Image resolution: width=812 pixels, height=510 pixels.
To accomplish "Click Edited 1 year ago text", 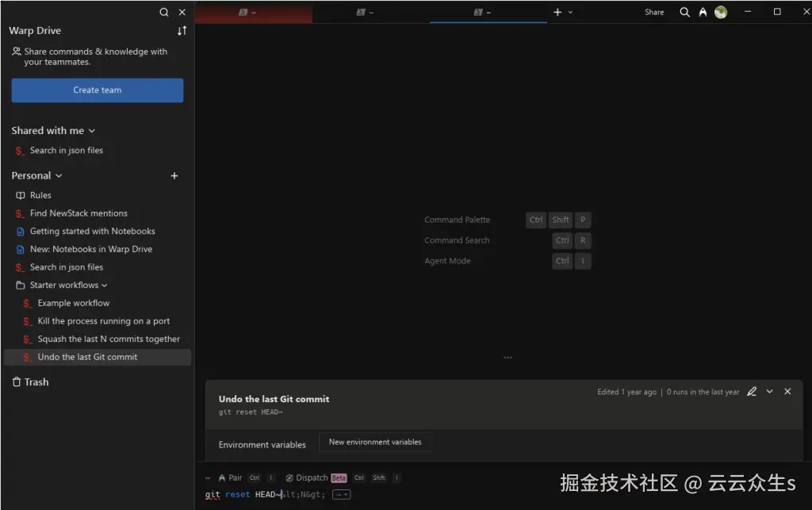I will [626, 392].
